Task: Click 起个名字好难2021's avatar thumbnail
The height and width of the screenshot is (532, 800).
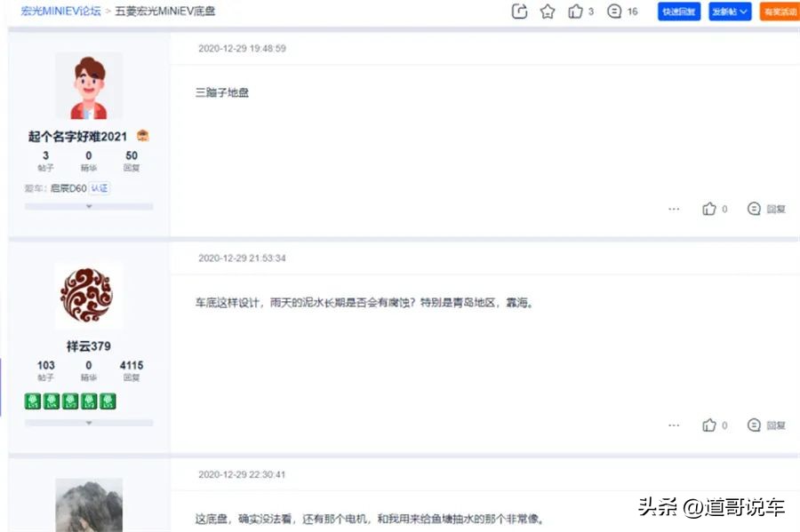Action: (x=89, y=84)
